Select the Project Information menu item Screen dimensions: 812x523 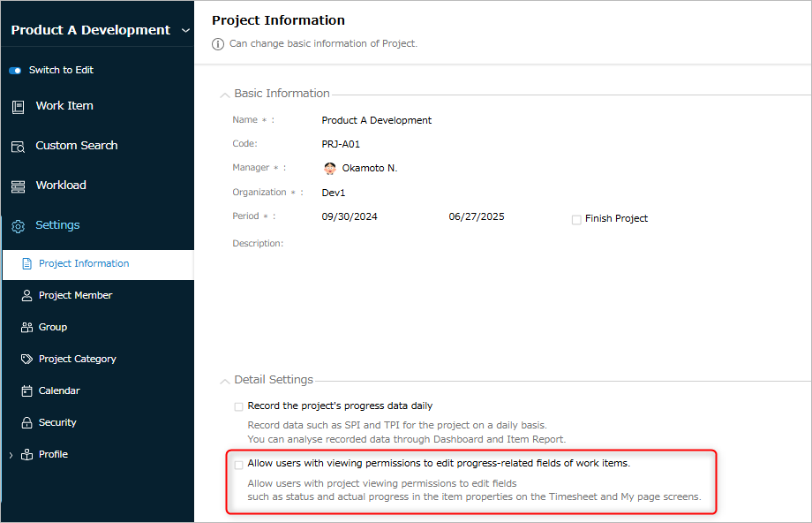click(98, 264)
